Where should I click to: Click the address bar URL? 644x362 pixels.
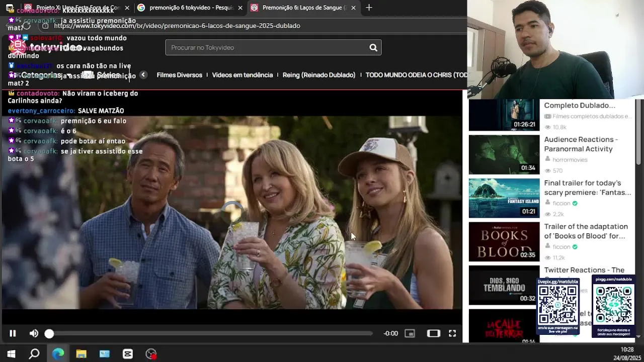coord(177,26)
